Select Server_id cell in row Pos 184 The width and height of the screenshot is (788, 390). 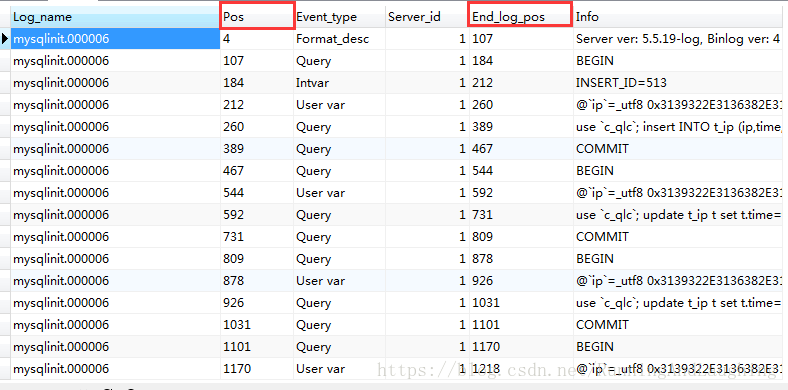(x=427, y=83)
